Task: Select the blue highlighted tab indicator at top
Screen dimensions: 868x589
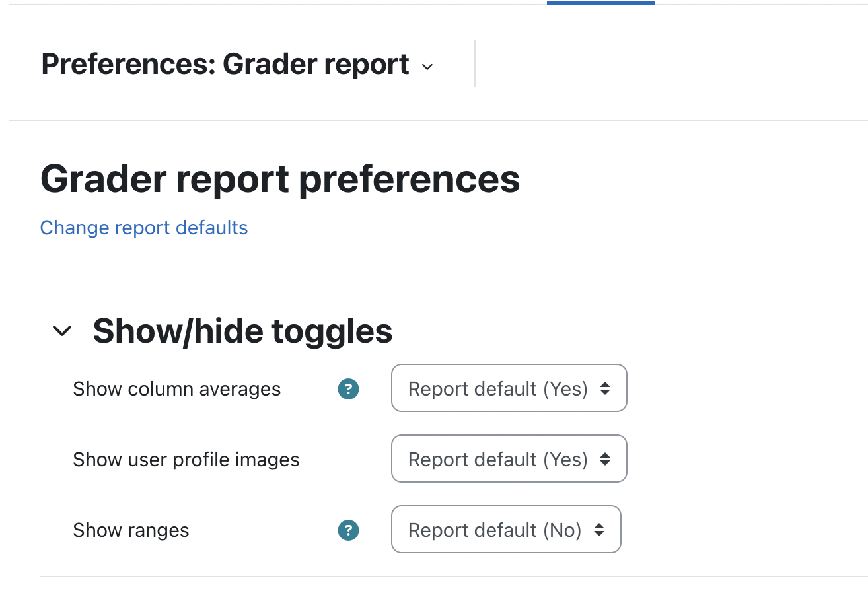Action: pyautogui.click(x=600, y=3)
